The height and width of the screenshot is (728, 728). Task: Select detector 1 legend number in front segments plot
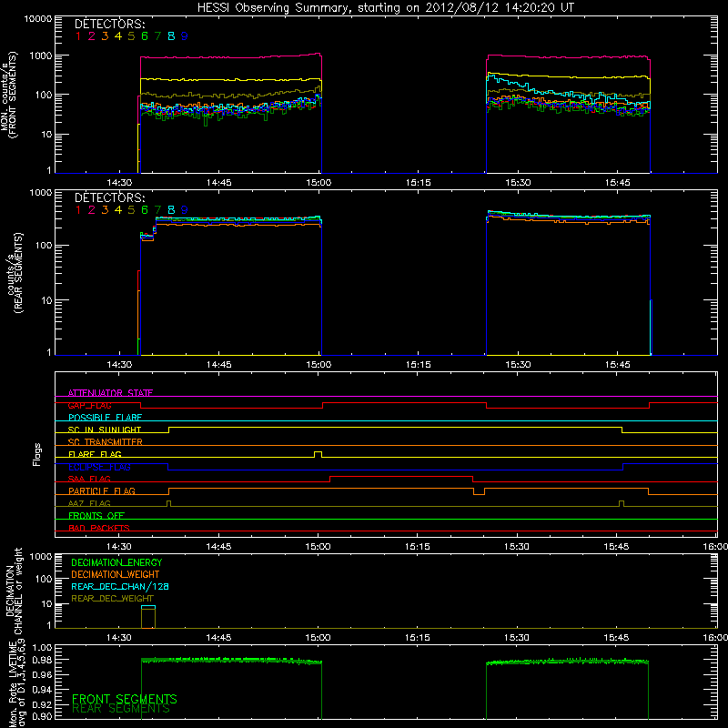click(78, 36)
